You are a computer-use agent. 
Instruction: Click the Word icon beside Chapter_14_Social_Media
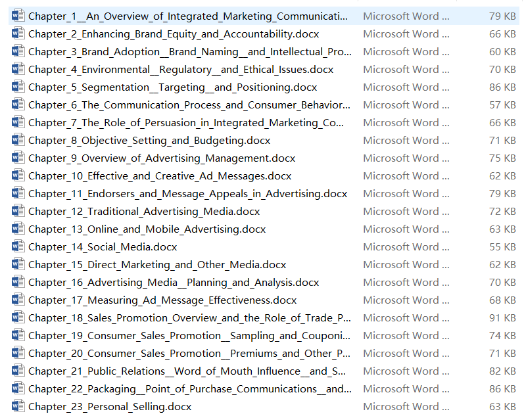tap(18, 246)
